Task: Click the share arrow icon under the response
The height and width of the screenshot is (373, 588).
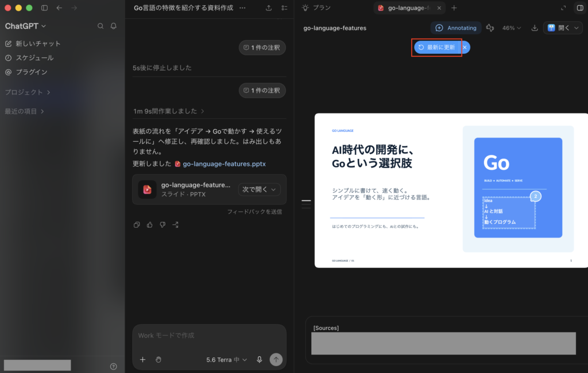Action: [176, 224]
